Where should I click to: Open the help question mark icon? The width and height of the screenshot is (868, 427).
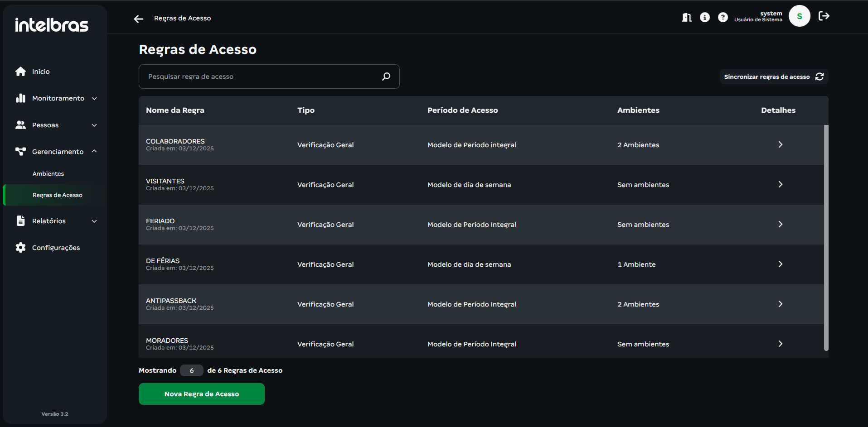coord(723,17)
